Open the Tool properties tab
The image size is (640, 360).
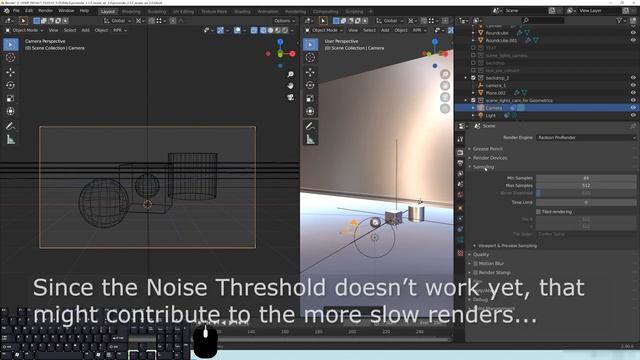(x=460, y=139)
